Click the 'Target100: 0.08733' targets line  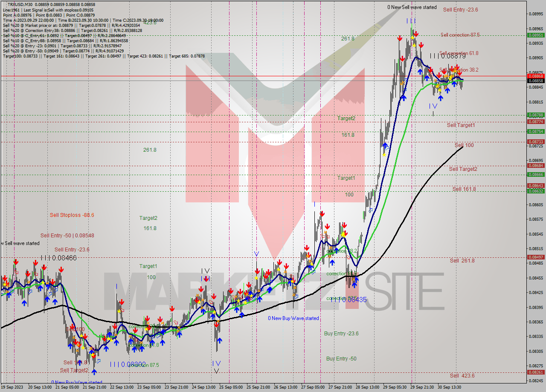[x=104, y=56]
